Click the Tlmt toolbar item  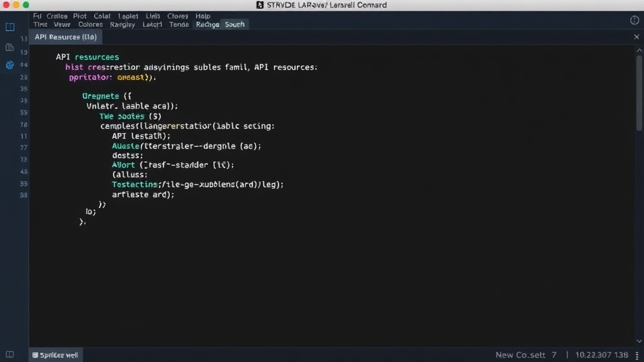[x=40, y=25]
